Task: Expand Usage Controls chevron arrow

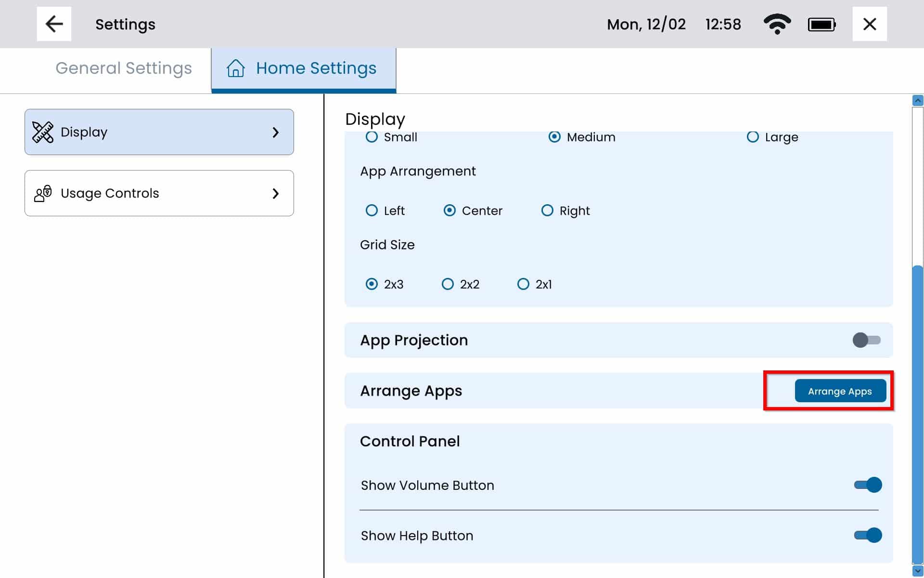Action: 275,193
